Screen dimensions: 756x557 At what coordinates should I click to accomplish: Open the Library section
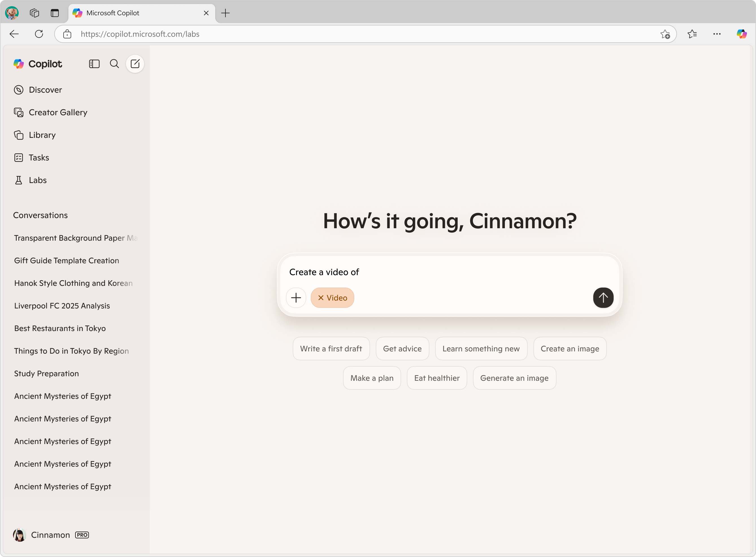(42, 135)
